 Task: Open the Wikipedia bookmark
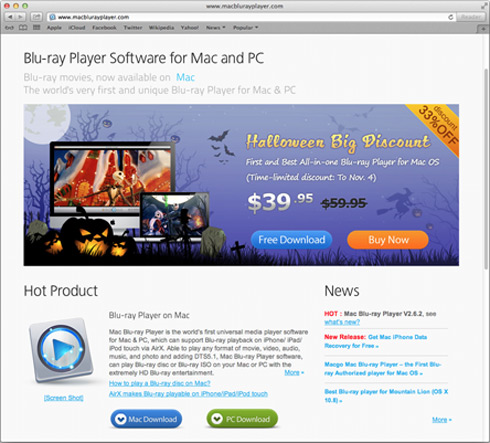pyautogui.click(x=161, y=28)
